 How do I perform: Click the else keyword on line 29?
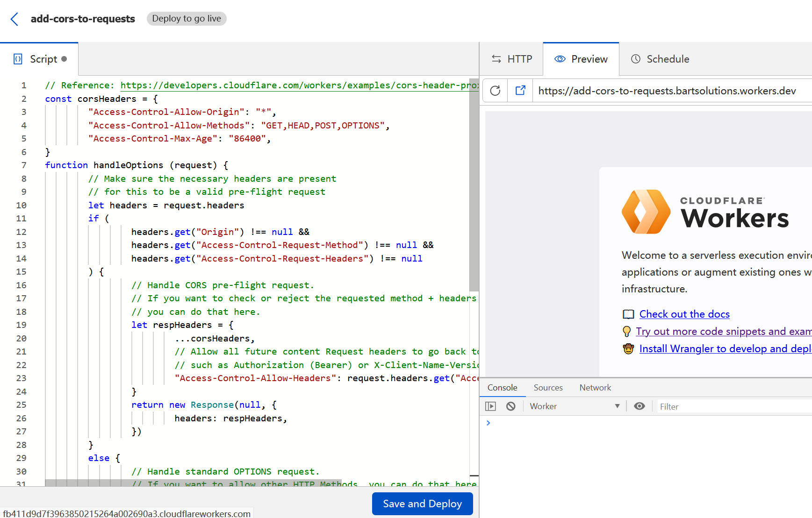[x=99, y=458]
